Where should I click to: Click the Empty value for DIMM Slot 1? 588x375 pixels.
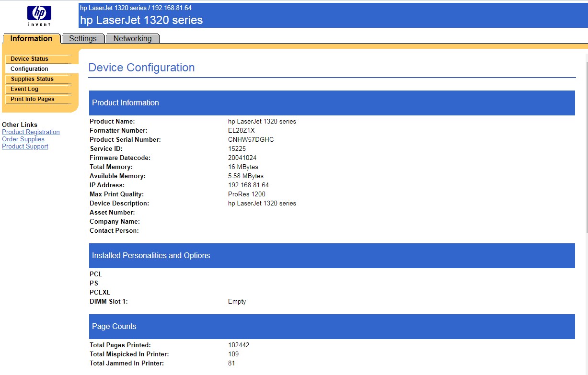point(237,302)
